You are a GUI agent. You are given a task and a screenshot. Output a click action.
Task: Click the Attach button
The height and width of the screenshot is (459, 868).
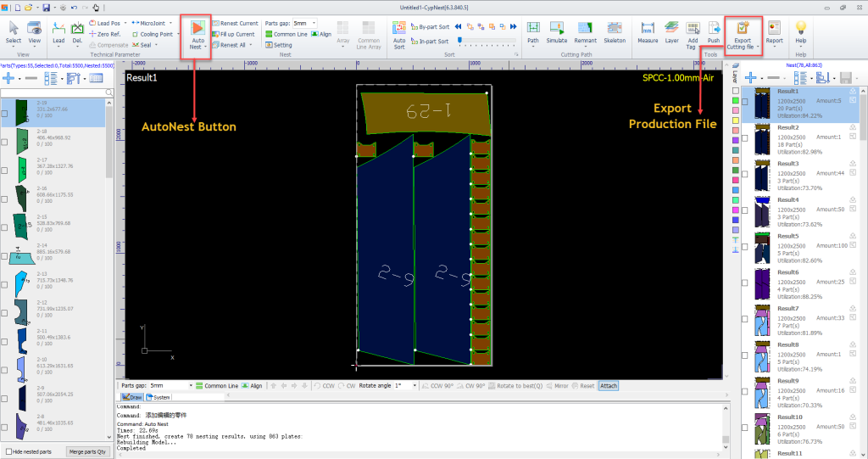point(608,385)
